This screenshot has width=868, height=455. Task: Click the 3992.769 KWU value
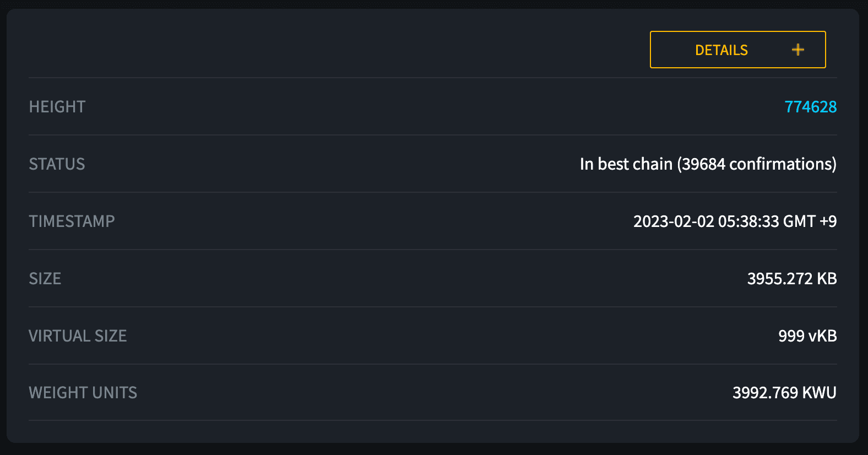(x=784, y=393)
